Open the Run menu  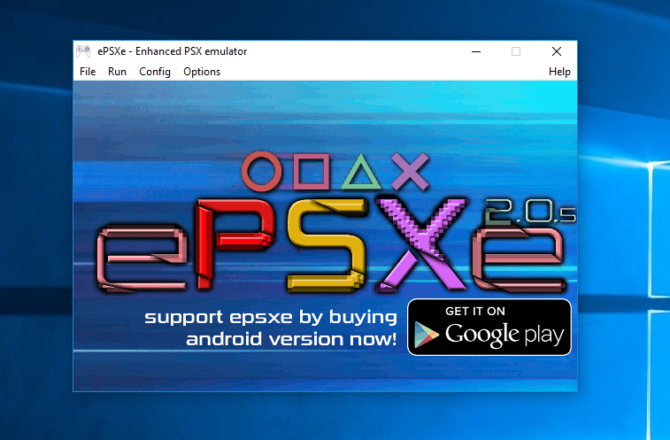click(x=117, y=72)
